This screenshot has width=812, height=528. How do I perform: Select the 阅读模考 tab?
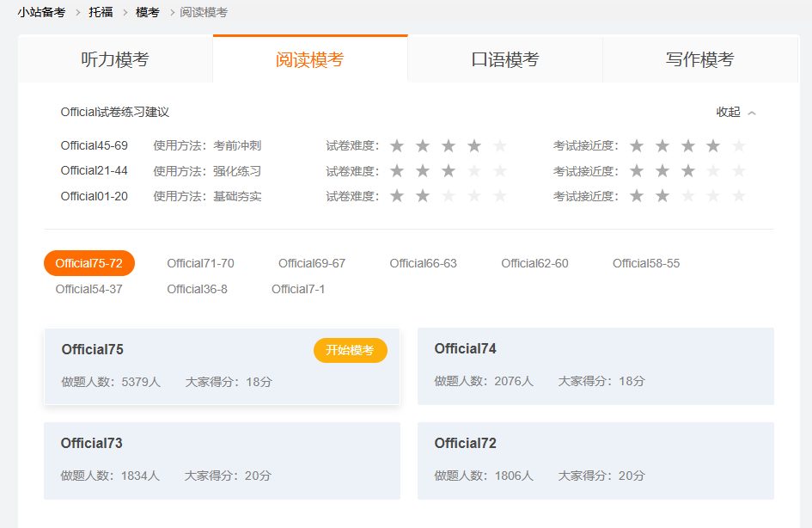(x=310, y=59)
